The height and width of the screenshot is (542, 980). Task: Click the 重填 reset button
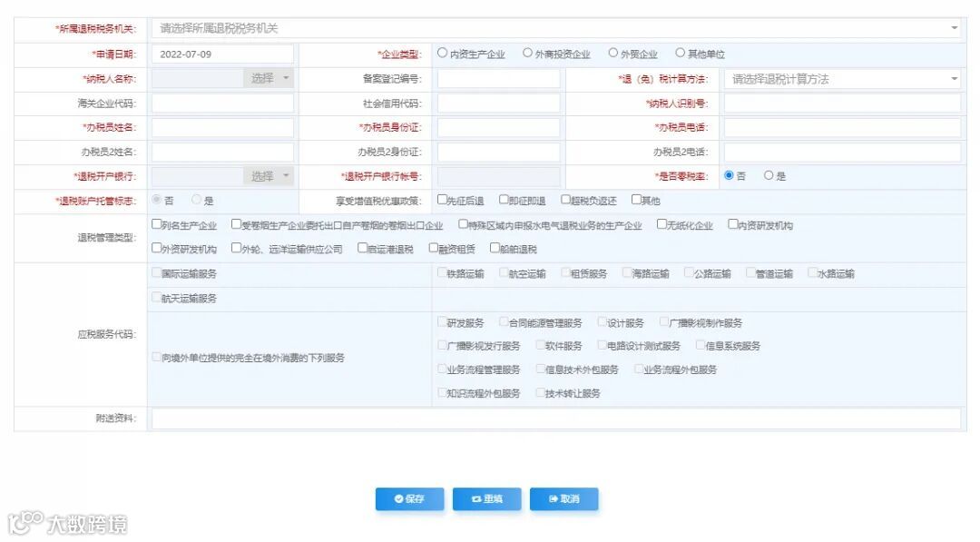click(x=487, y=498)
